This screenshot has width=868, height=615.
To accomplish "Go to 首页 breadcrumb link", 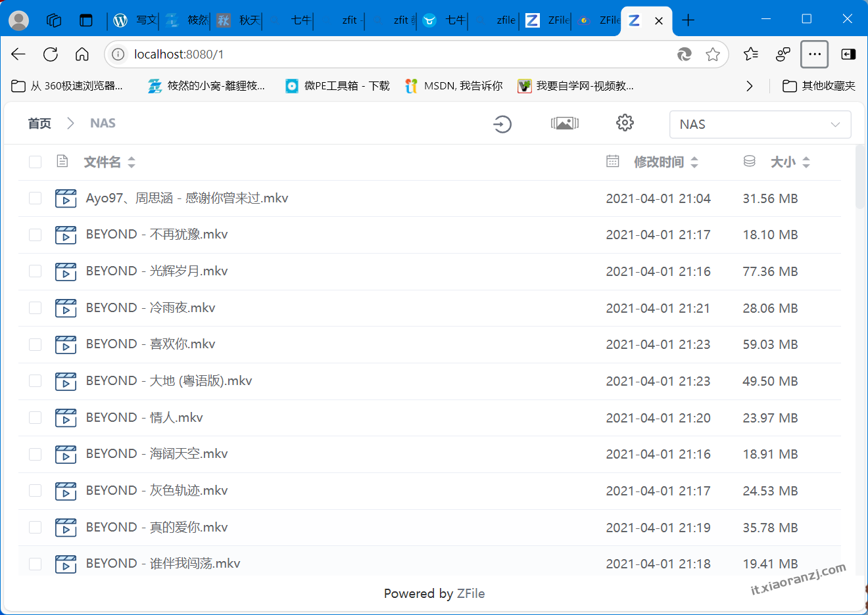I will (x=39, y=124).
